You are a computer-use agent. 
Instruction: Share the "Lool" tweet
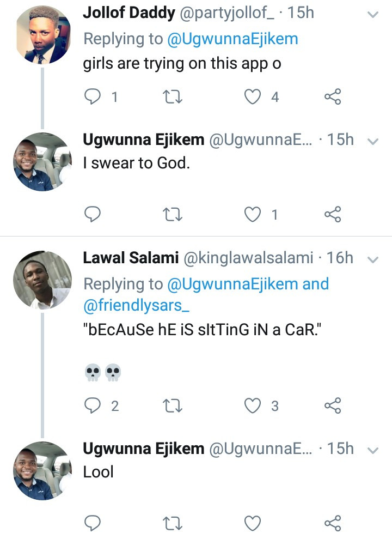332,523
